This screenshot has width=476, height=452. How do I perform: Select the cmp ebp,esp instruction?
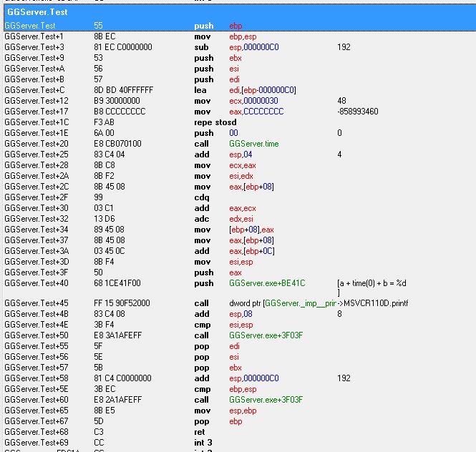click(x=225, y=389)
